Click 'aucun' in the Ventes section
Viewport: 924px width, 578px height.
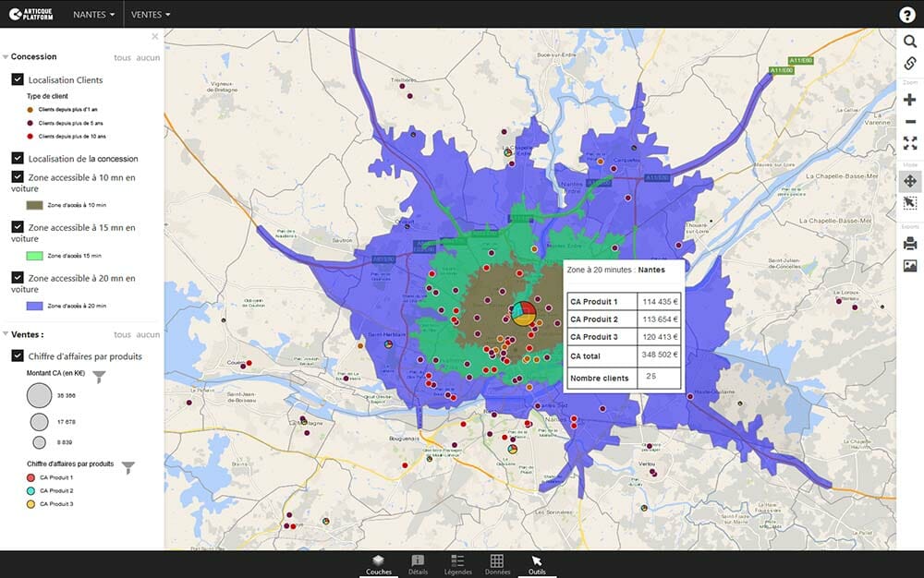click(148, 335)
